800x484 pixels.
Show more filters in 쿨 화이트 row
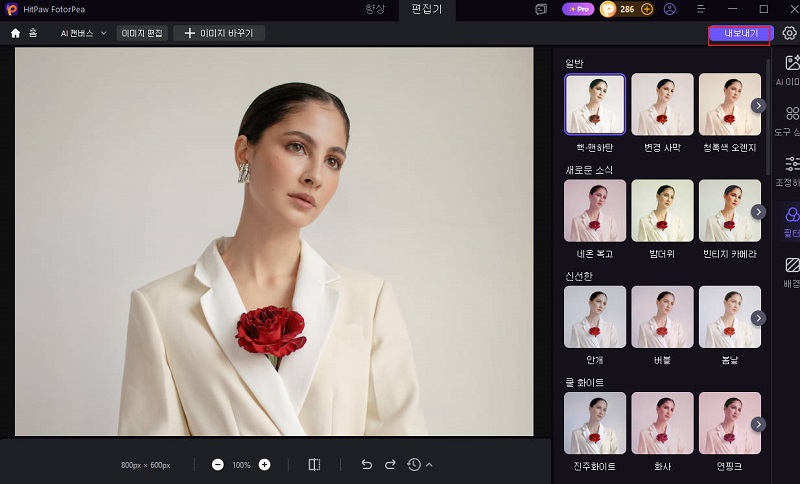pyautogui.click(x=758, y=424)
